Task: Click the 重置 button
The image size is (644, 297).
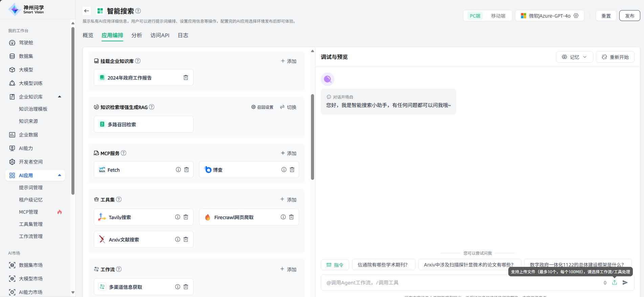Action: coord(606,16)
